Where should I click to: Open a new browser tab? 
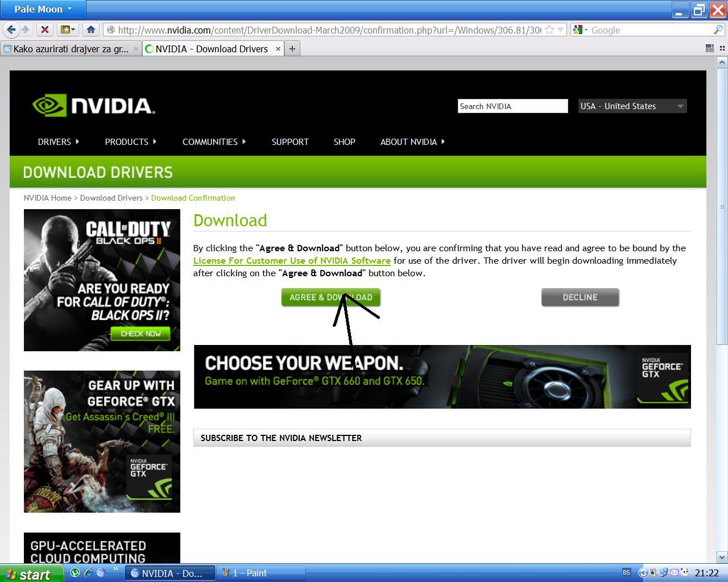(292, 49)
